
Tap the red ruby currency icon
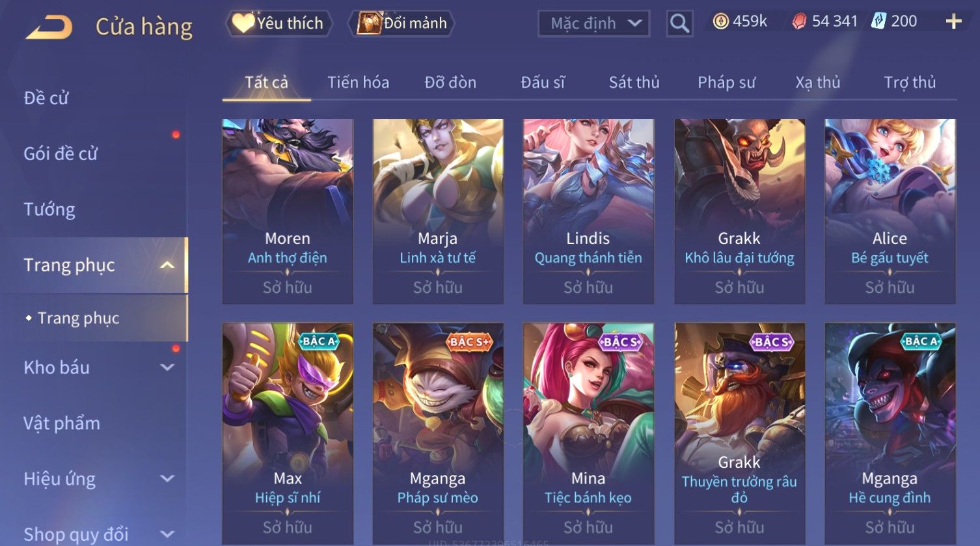[799, 22]
